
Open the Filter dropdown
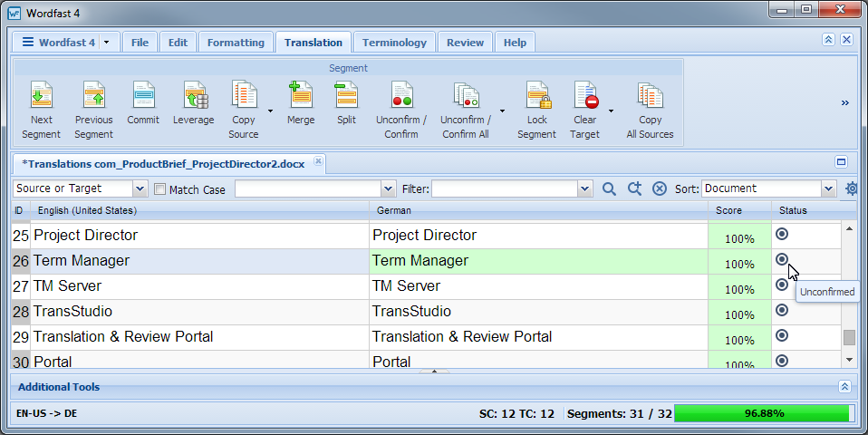point(585,188)
